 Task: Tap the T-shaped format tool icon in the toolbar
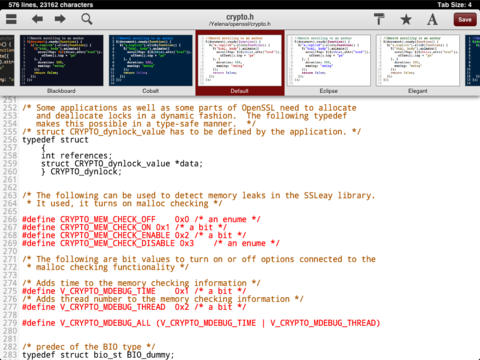[379, 19]
